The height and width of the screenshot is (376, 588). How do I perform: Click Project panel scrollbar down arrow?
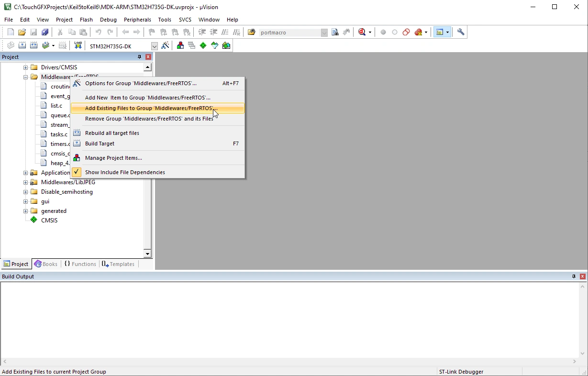tap(147, 254)
